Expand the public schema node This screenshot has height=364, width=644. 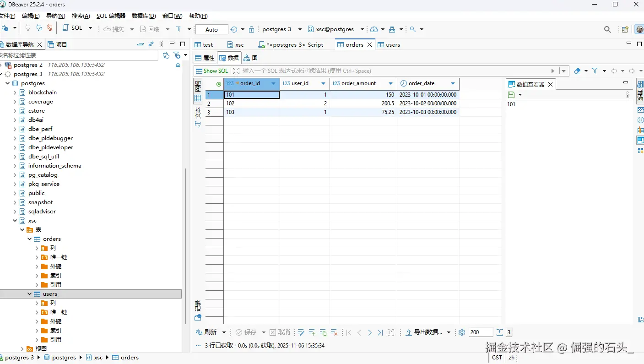(x=15, y=193)
